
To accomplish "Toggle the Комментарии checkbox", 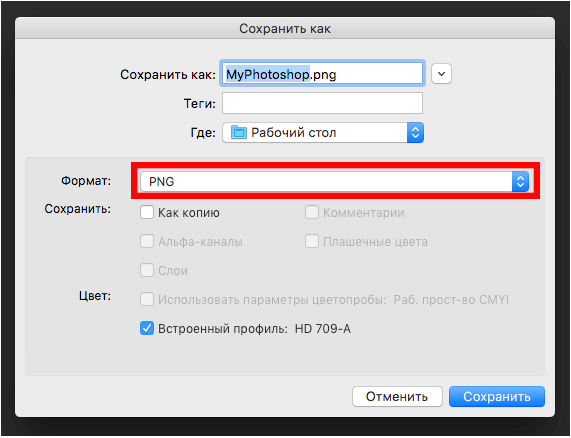I will [x=312, y=212].
